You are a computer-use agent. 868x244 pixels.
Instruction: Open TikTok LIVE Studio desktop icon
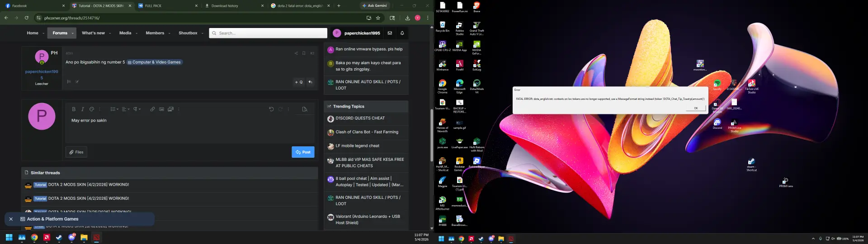pyautogui.click(x=751, y=86)
